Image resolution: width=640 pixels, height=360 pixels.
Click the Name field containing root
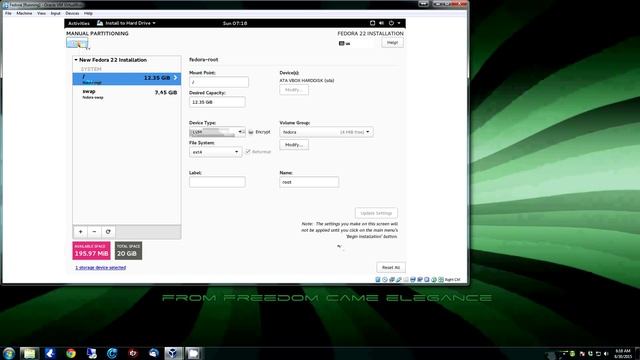309,182
